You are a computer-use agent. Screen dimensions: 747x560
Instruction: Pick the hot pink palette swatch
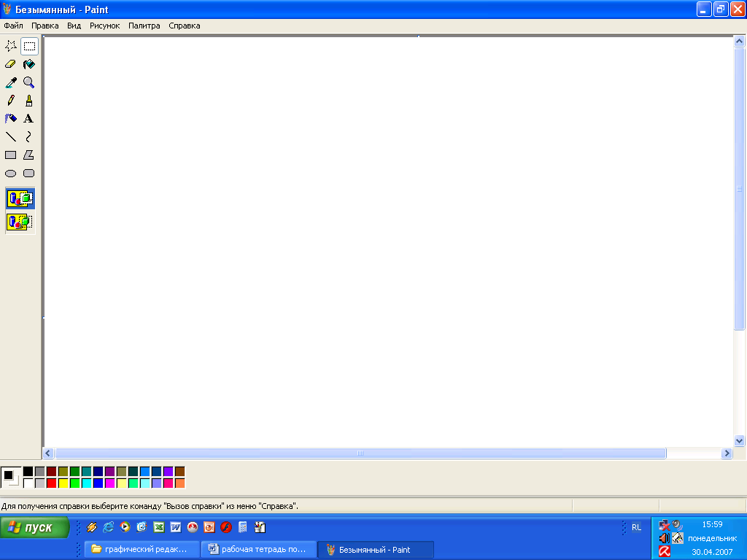click(x=169, y=483)
